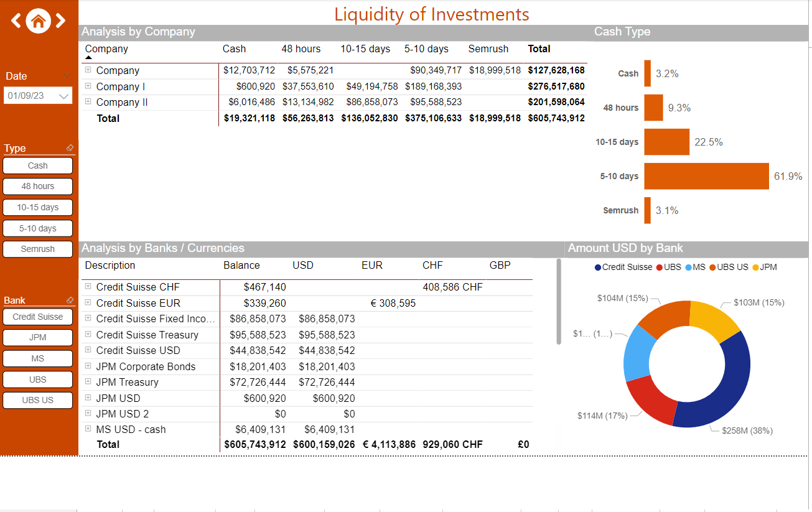Select JPM legend color marker
Image resolution: width=812 pixels, height=512 pixels.
point(755,268)
